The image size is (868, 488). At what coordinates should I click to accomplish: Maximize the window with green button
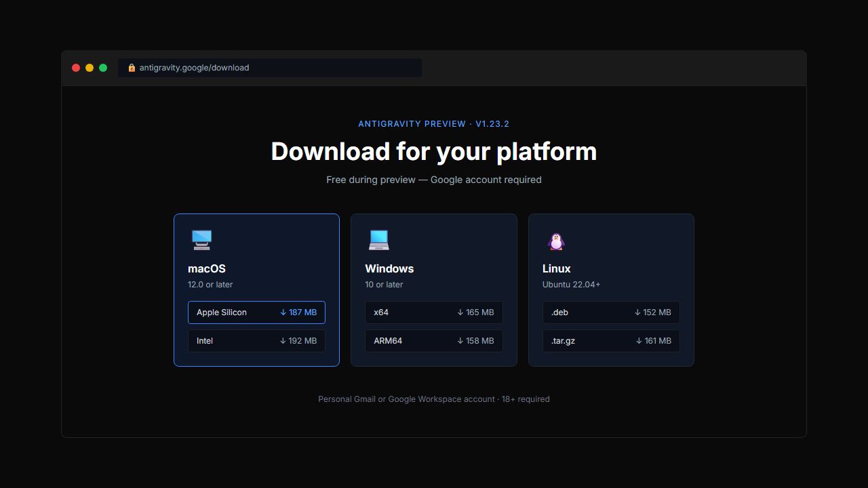tap(103, 68)
